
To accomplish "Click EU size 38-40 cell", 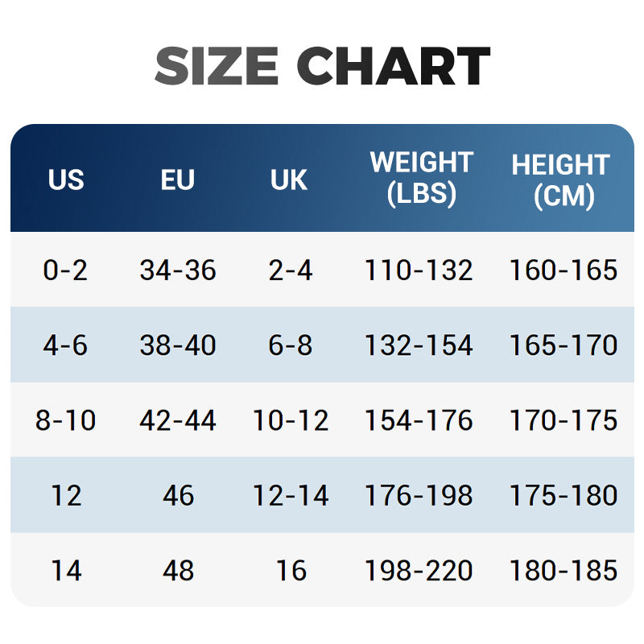I will click(178, 345).
